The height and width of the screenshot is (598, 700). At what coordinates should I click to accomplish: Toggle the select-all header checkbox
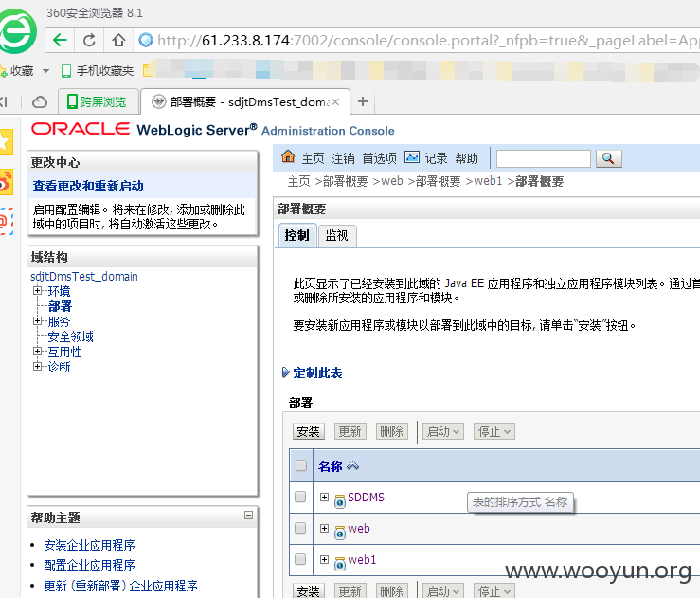[x=301, y=465]
